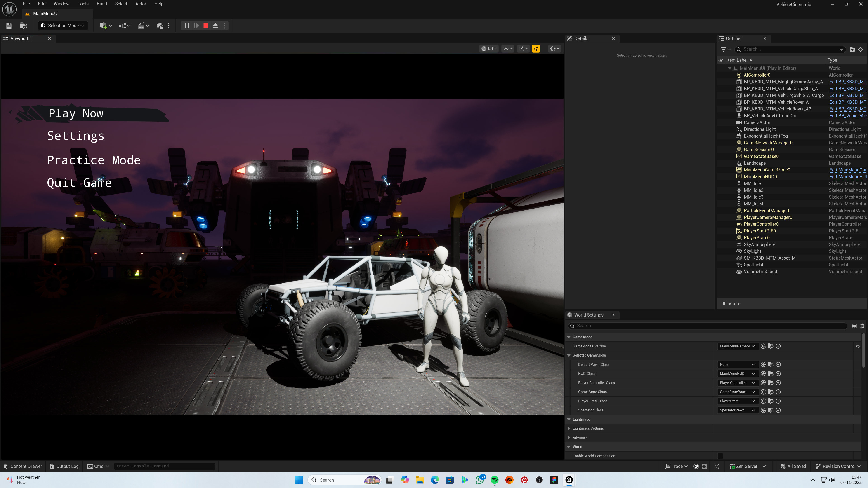Reset GameMode Override to default arrow
Screen dimensions: 868x488
858,346
